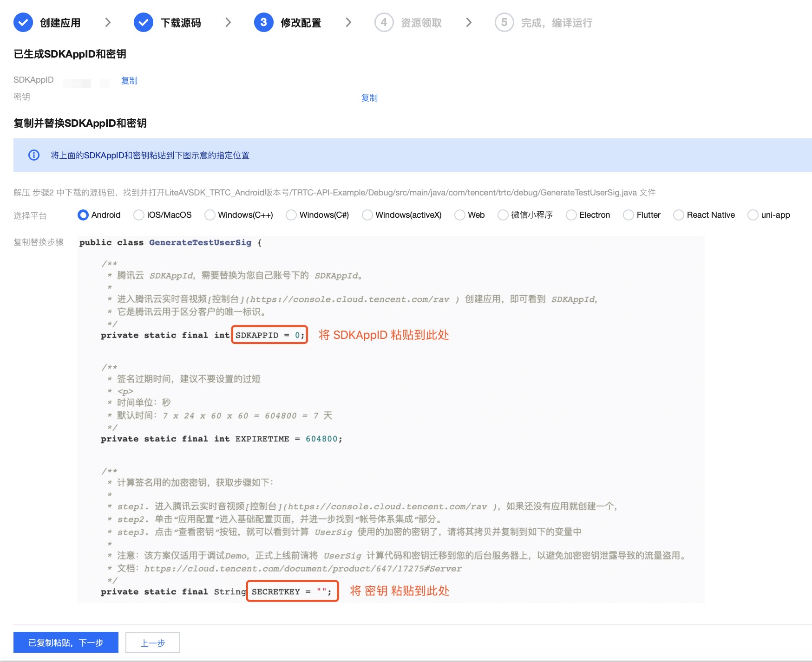Click the 完成，编译运行 step label
The height and width of the screenshot is (662, 812).
point(557,23)
